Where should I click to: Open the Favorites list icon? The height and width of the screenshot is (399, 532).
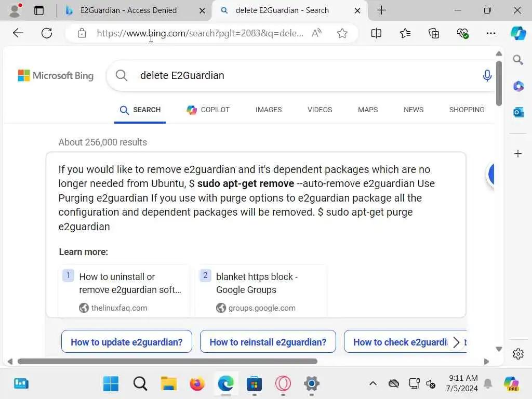click(405, 33)
